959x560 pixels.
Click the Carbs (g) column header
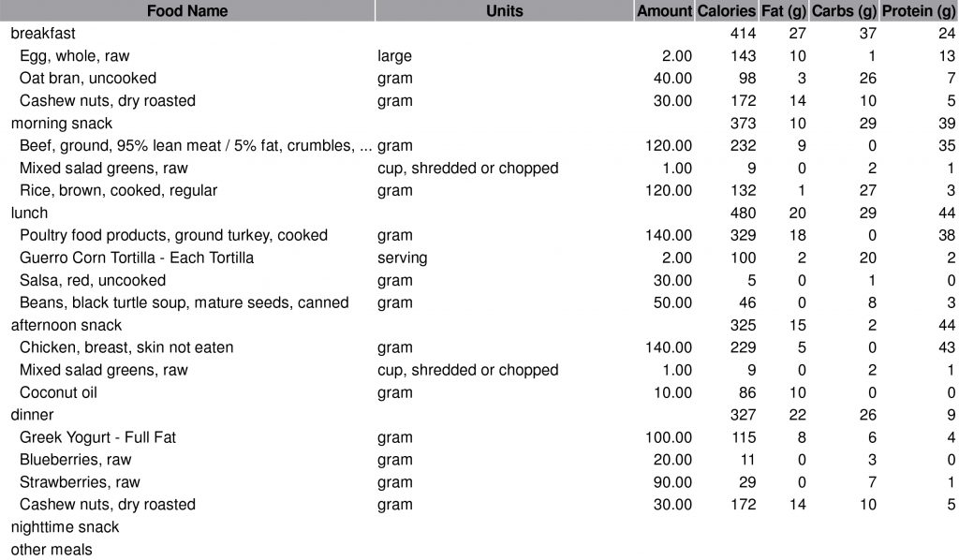[x=844, y=11]
